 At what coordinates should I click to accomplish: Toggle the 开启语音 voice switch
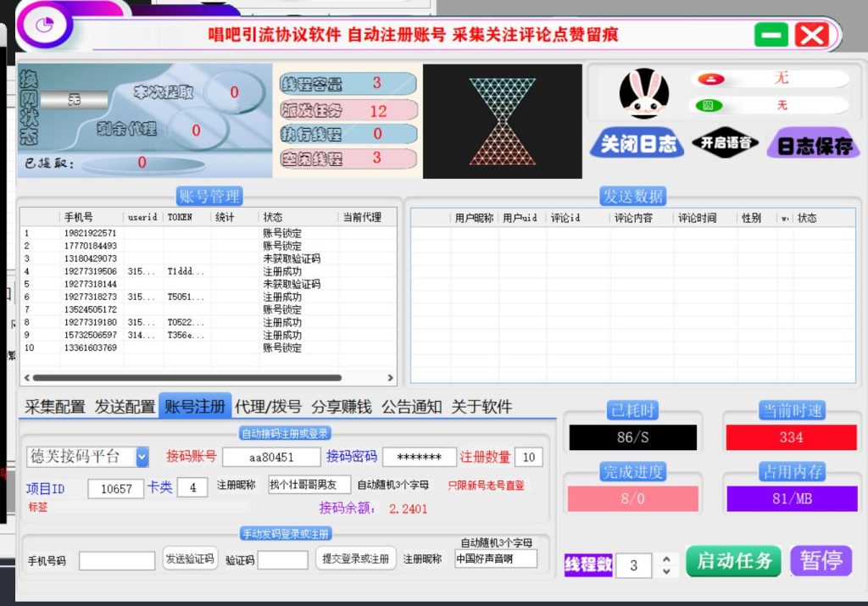[725, 143]
